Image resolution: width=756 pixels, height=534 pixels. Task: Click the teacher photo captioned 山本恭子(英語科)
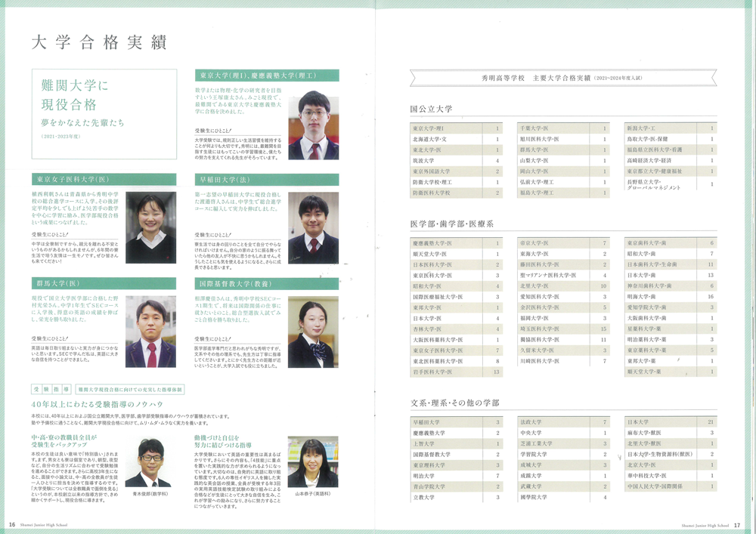313,461
